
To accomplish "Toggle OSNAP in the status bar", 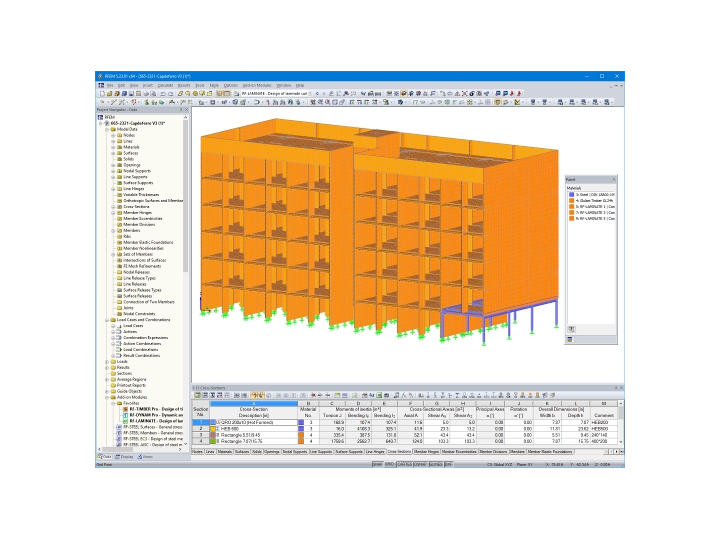I will 420,465.
